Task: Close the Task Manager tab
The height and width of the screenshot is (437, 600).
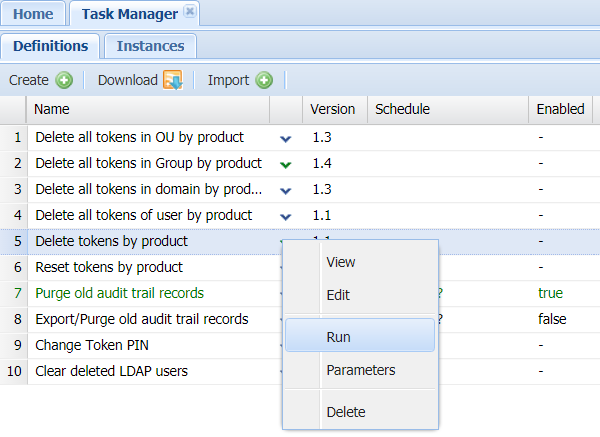Action: tap(191, 13)
